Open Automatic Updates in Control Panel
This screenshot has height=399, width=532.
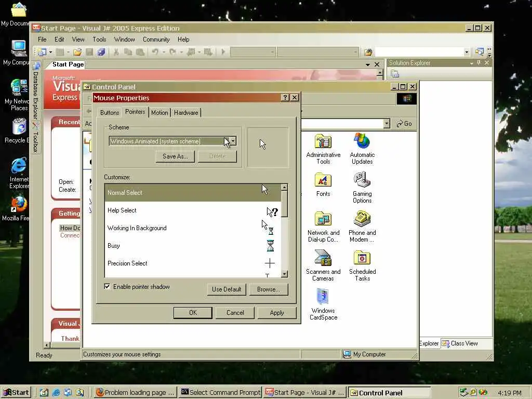(x=362, y=149)
